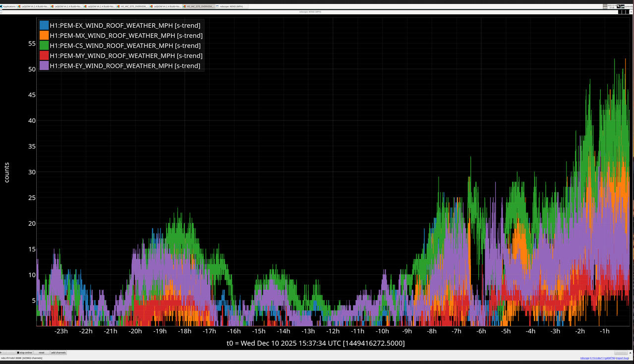Click the H1:PEM-EY_WIND_ROOF_WEATHER_MPH legend label
Viewport: 634px width, 364px height.
[x=125, y=65]
